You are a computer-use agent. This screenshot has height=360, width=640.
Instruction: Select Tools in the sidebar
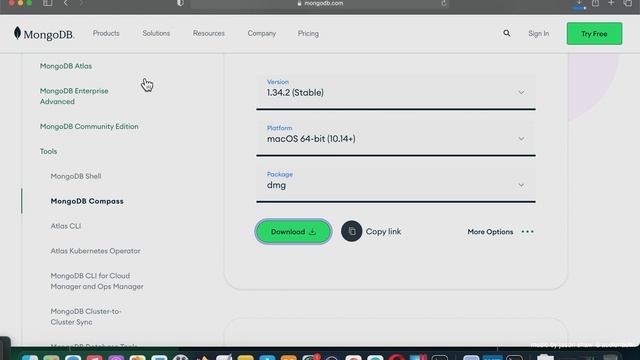[x=48, y=151]
